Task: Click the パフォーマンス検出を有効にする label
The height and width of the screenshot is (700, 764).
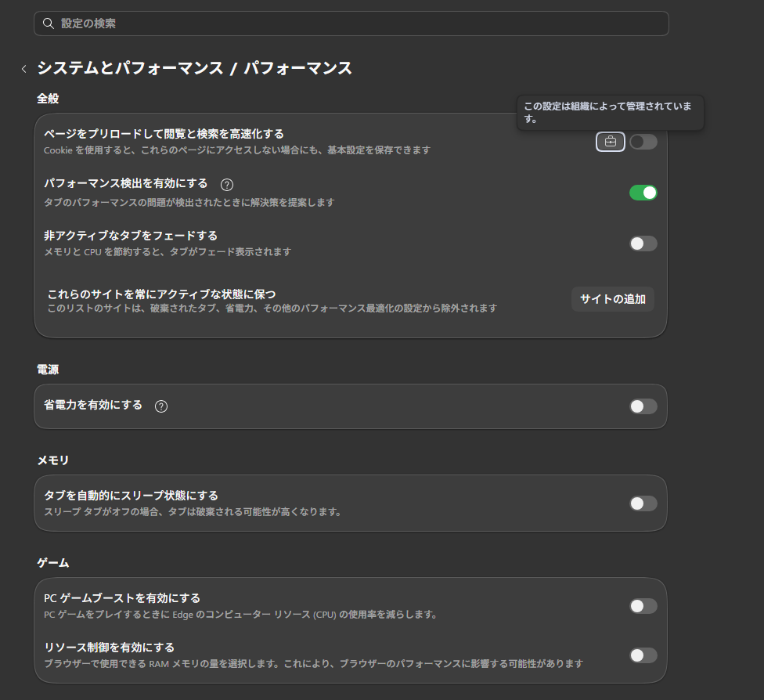Action: coord(126,183)
